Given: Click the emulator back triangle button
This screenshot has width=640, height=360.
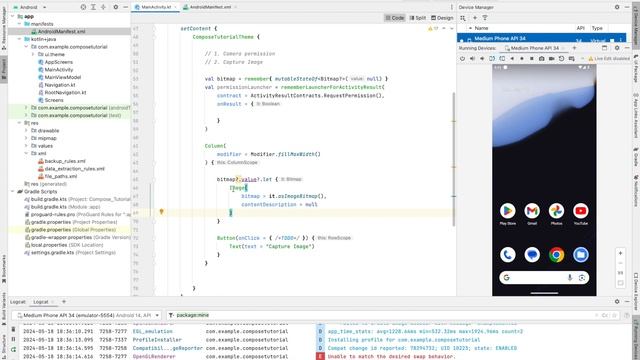Looking at the screenshot, I should pos(512,58).
